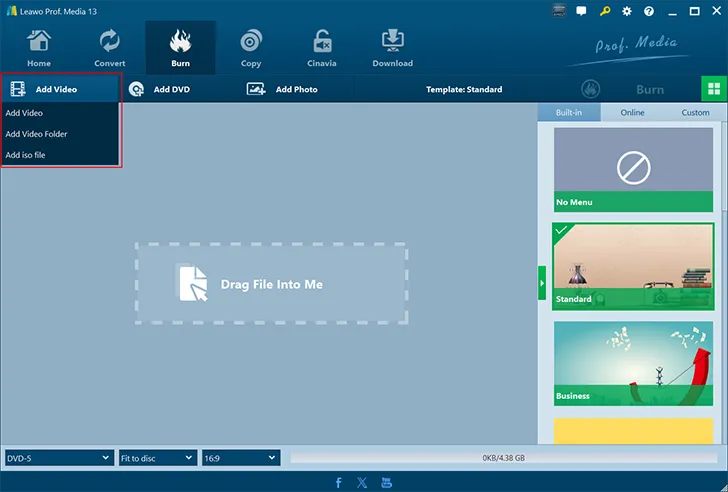Open the Download module
Image resolution: width=728 pixels, height=492 pixels.
pos(392,47)
